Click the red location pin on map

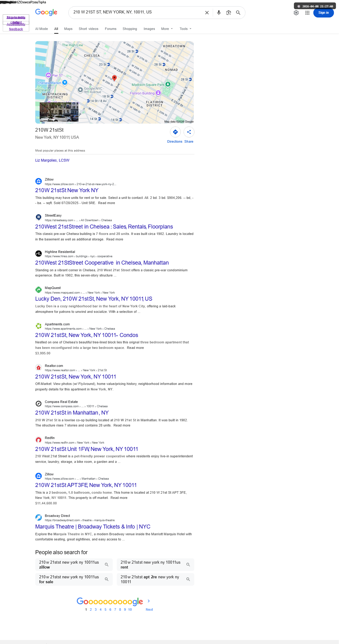114,78
